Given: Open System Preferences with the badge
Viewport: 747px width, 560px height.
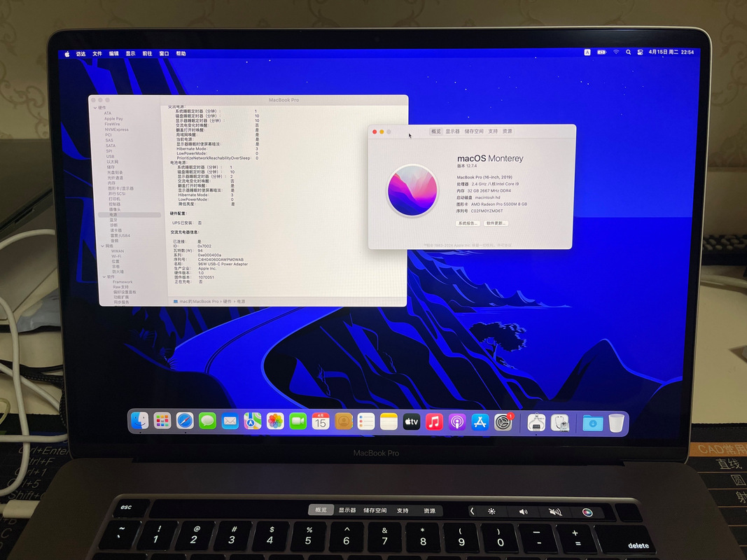Looking at the screenshot, I should click(x=503, y=422).
